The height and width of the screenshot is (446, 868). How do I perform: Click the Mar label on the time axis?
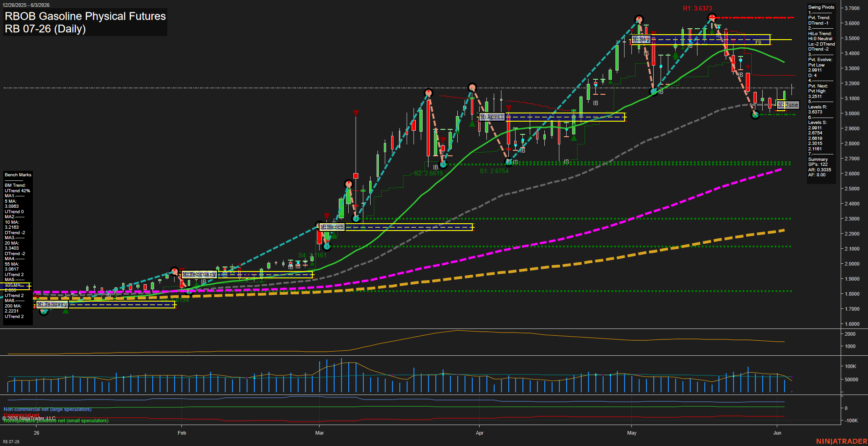[x=320, y=433]
